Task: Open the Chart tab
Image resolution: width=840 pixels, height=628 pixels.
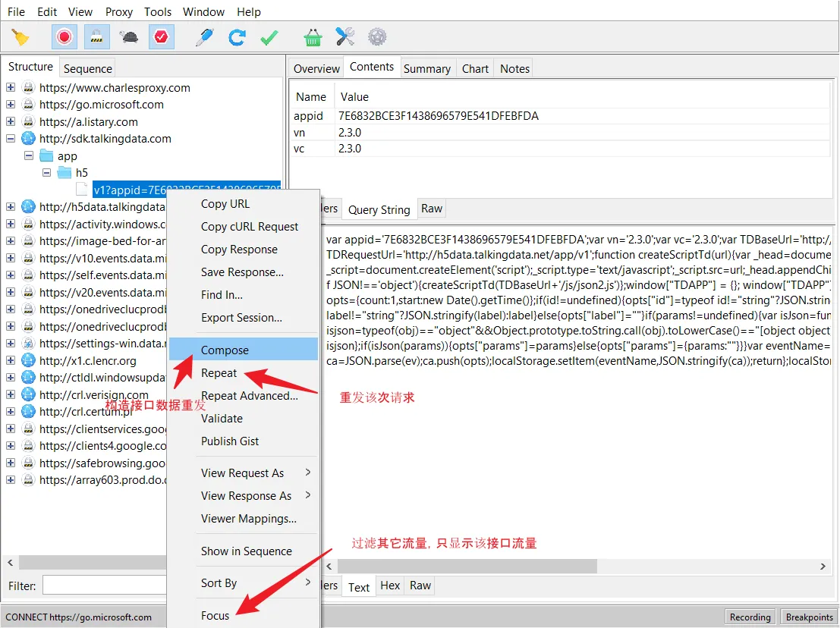Action: (x=475, y=68)
